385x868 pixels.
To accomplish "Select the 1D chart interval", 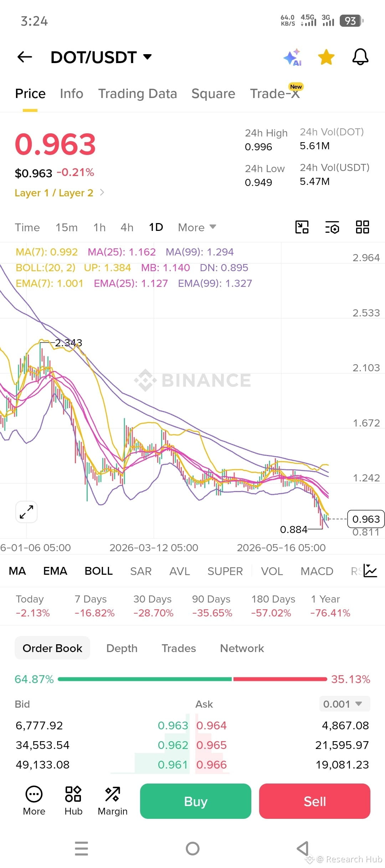I will click(156, 227).
